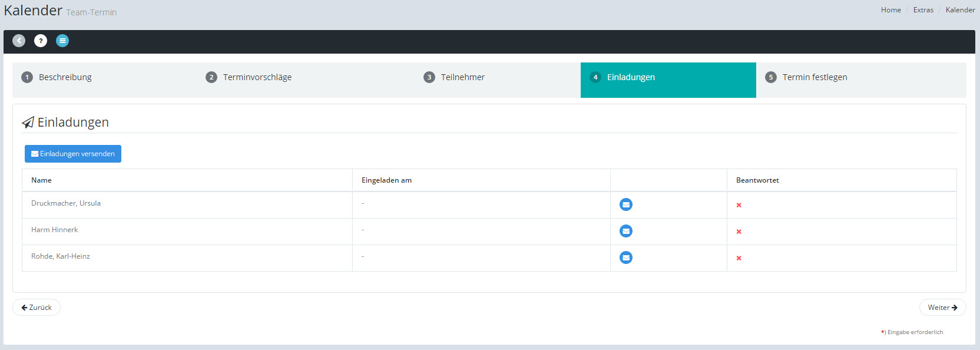Click red X status for Harm Hinnerk
The width and height of the screenshot is (980, 350).
click(739, 232)
